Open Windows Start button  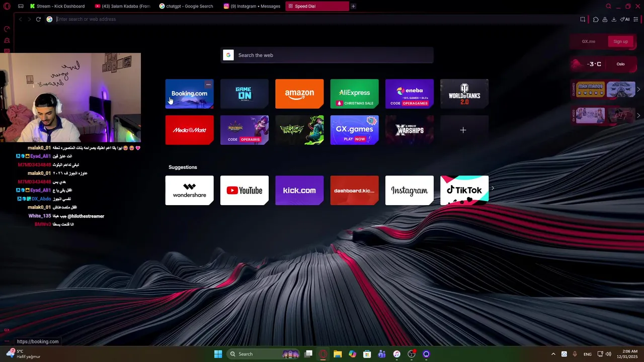[x=218, y=354]
